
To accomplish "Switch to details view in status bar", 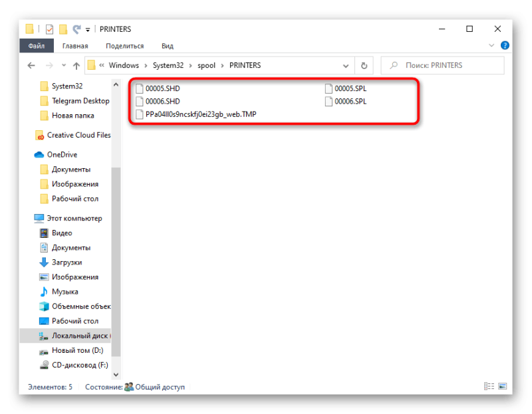I will pos(489,386).
